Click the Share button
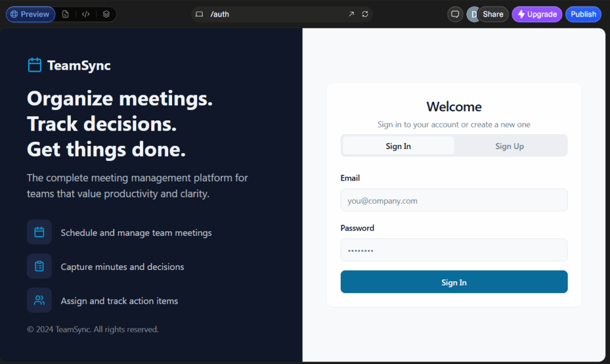The height and width of the screenshot is (364, 610). click(x=493, y=14)
